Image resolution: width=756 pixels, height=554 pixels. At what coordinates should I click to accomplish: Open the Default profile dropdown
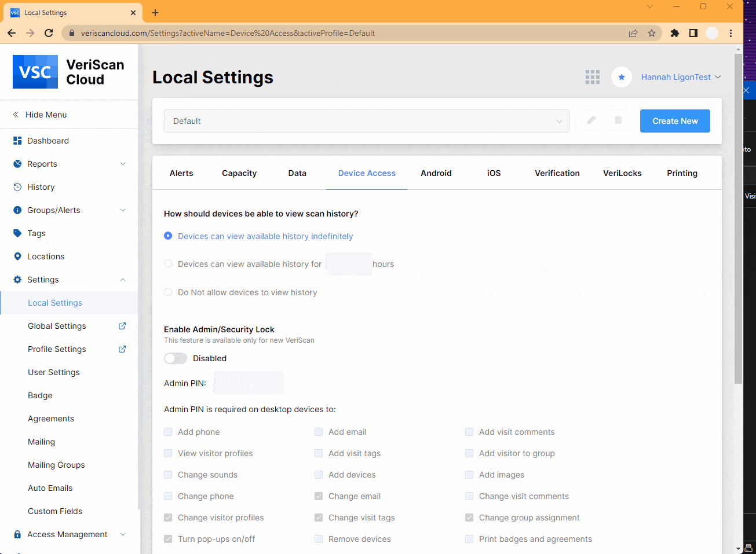pyautogui.click(x=367, y=121)
